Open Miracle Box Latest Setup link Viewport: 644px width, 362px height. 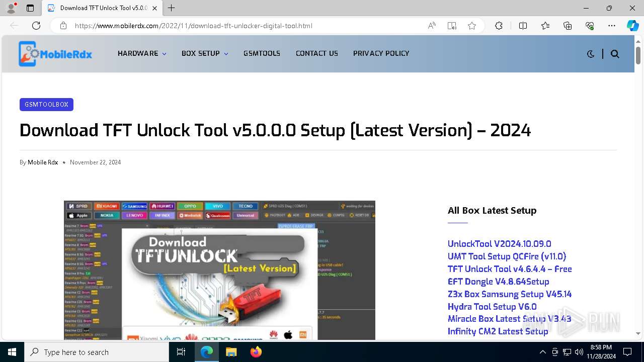click(x=509, y=319)
